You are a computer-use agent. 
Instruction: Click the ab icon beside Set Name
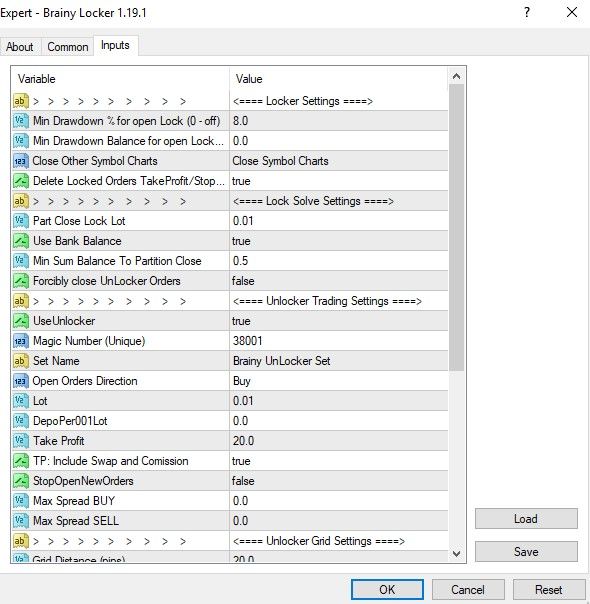click(x=20, y=361)
